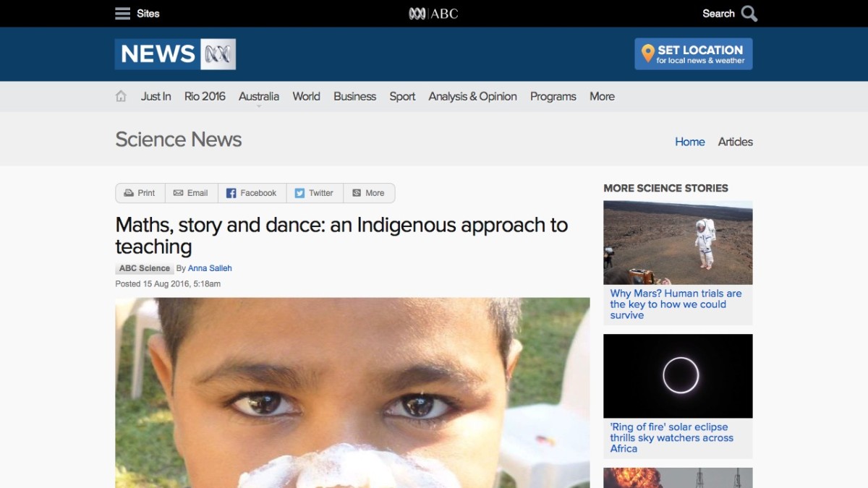Click the magnifying glass search icon

click(x=749, y=13)
